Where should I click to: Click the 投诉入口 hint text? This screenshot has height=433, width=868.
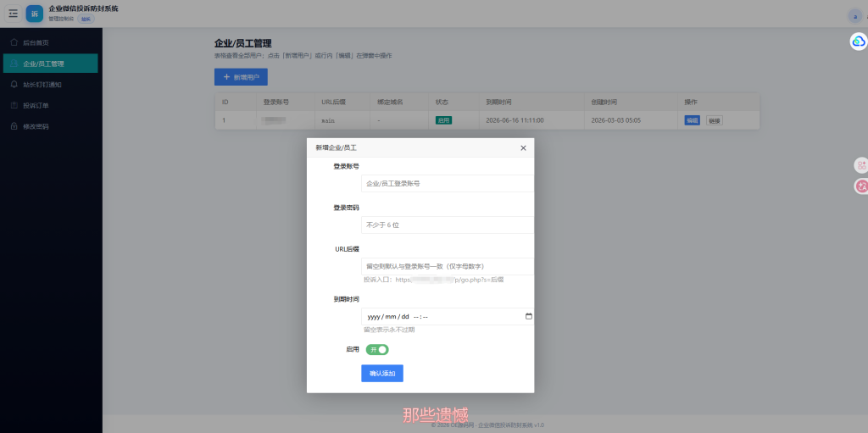tap(433, 280)
